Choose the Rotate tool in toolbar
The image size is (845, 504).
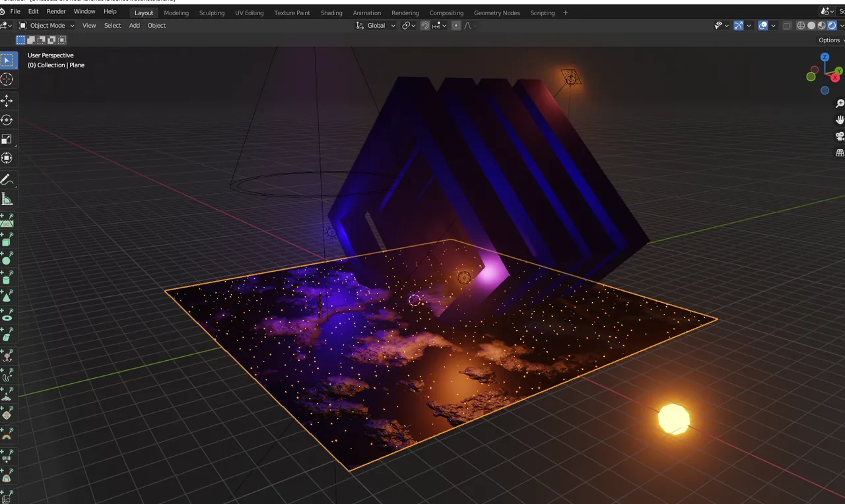(x=7, y=120)
